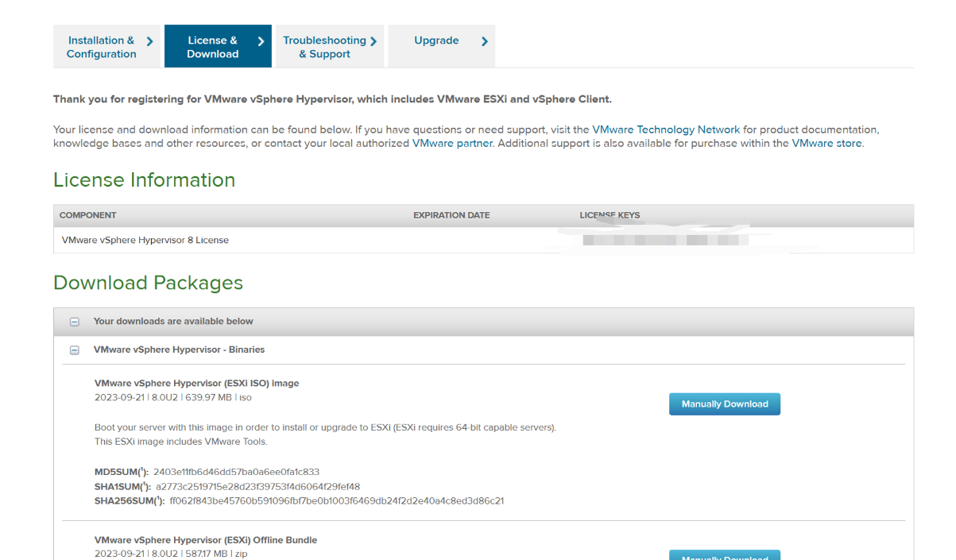956x560 pixels.
Task: Open the Installation & Configuration tab
Action: point(101,47)
